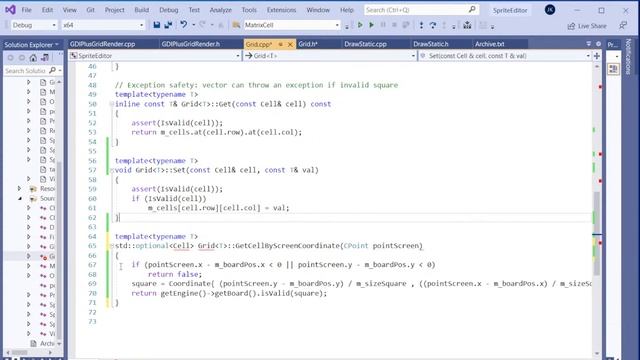Collapse the Source files folder node
Image resolution: width=640 pixels, height=360 pixels.
point(19,198)
